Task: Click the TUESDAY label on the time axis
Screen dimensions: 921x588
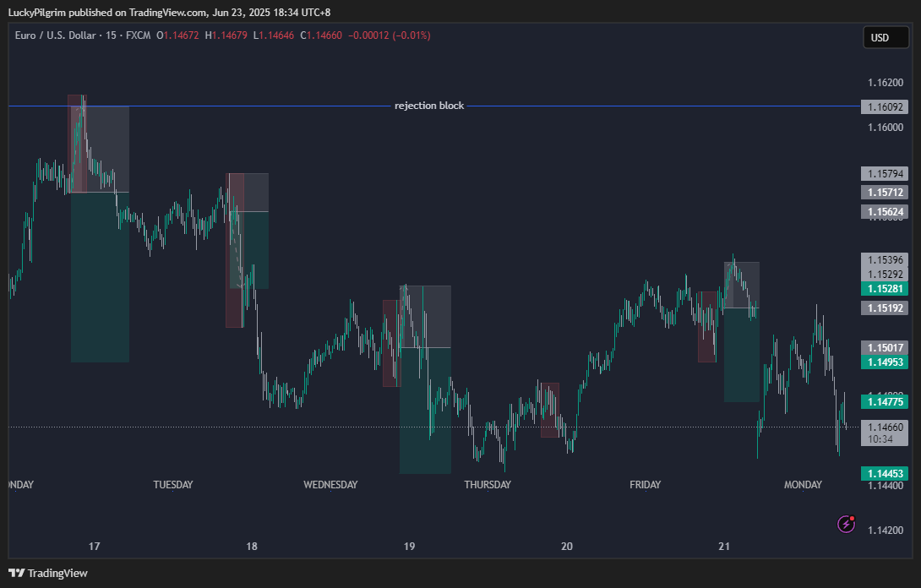Action: [x=173, y=484]
